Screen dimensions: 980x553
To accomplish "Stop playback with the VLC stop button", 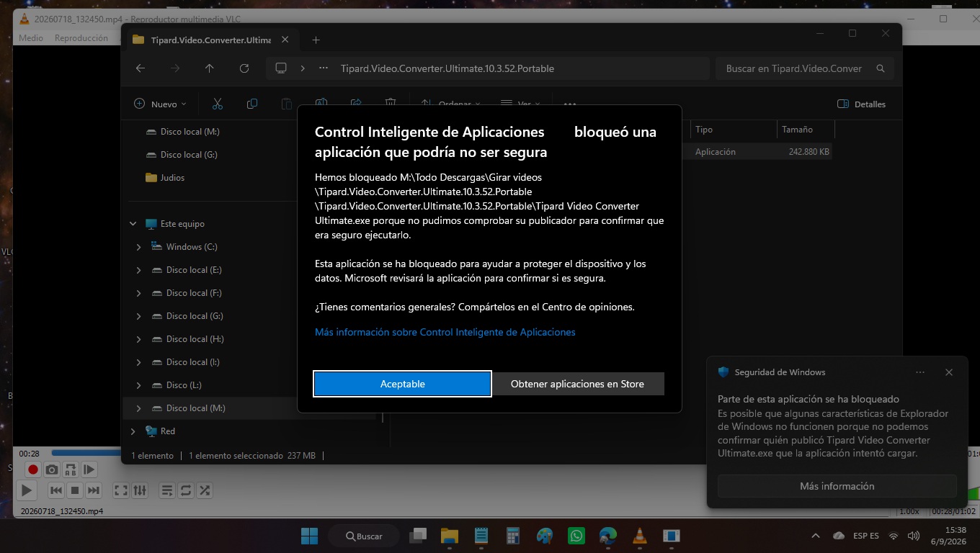I will (x=75, y=490).
